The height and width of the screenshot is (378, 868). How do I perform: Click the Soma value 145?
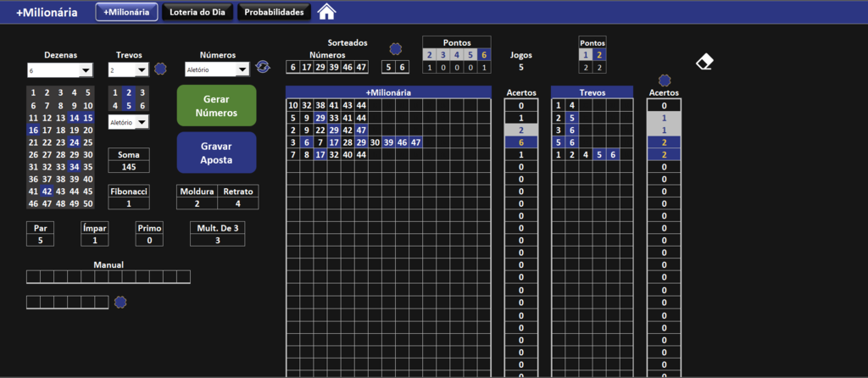coord(129,167)
